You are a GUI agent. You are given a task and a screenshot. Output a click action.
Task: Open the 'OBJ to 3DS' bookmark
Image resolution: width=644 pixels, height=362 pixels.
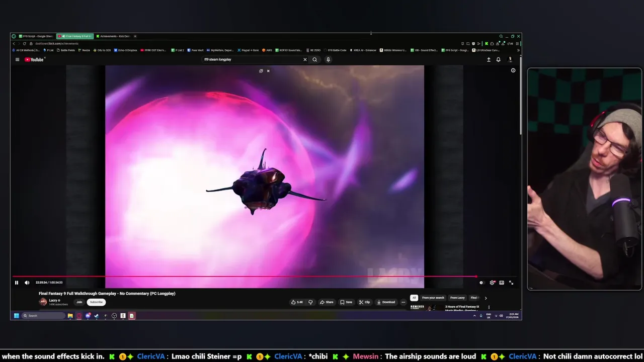point(102,50)
